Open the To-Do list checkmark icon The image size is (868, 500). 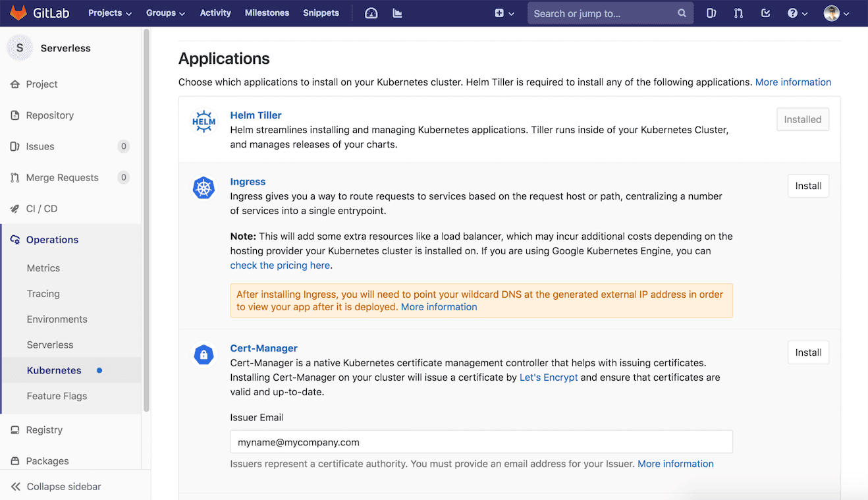pyautogui.click(x=765, y=13)
